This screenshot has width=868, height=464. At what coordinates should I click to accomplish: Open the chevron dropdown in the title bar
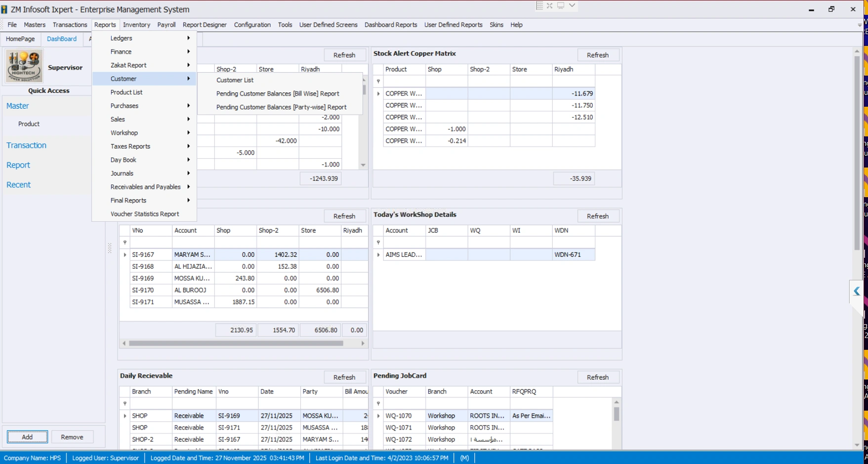[571, 5]
